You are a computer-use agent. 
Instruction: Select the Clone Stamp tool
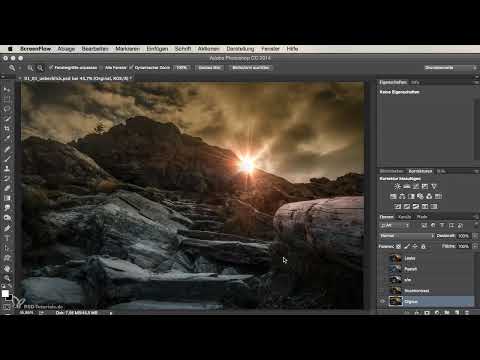pos(7,169)
